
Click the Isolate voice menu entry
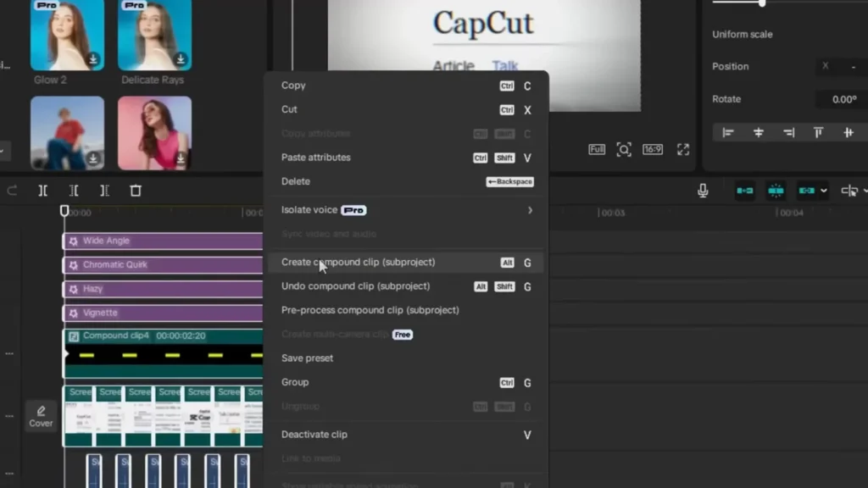click(407, 210)
